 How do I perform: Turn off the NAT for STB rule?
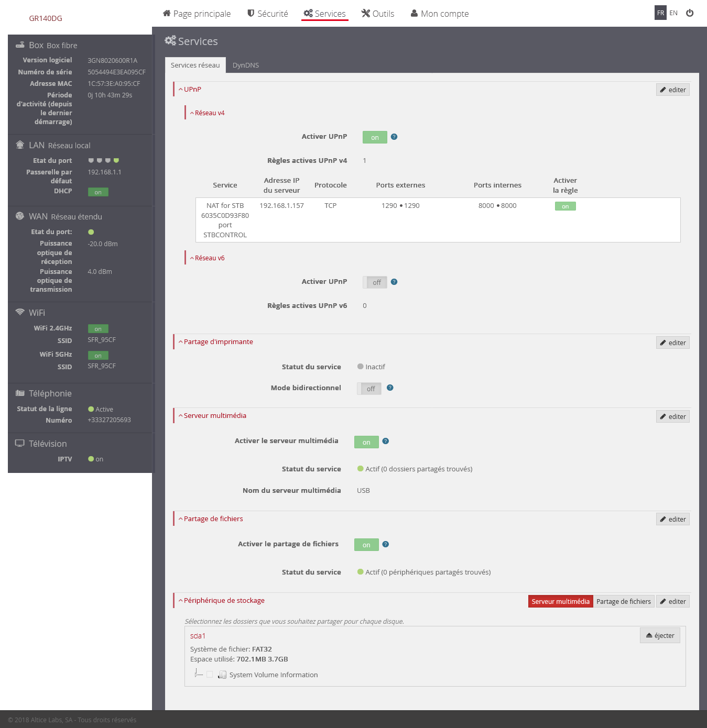(x=565, y=206)
